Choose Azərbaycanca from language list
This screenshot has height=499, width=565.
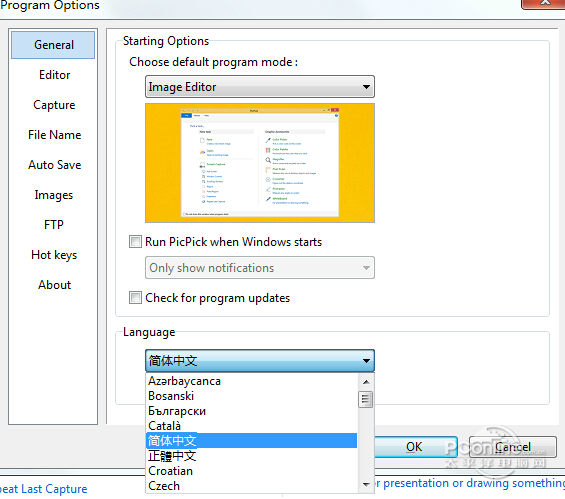pyautogui.click(x=252, y=381)
